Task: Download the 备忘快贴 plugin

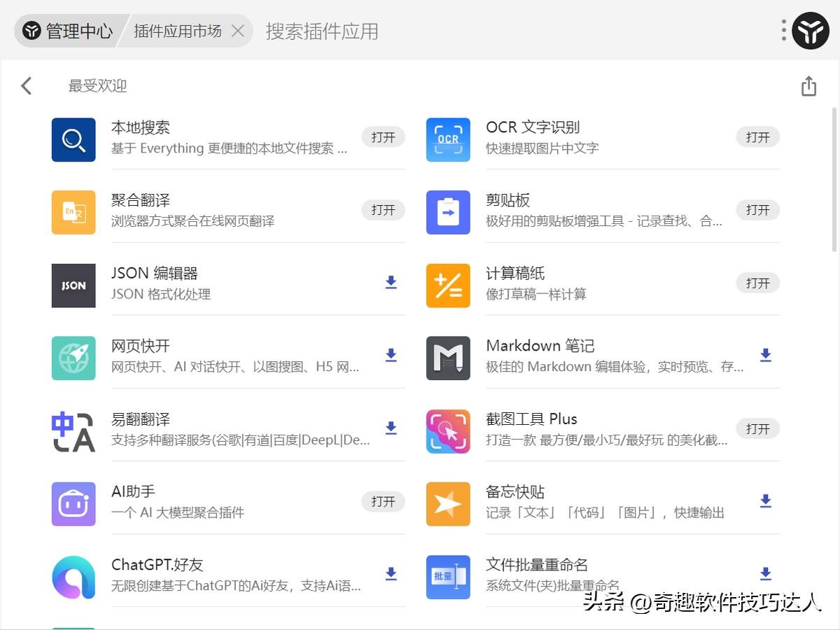Action: click(x=765, y=500)
